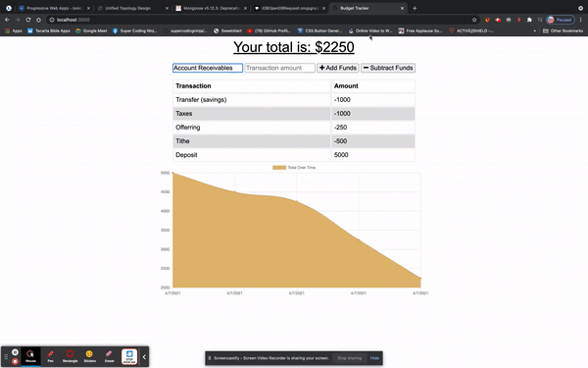
Task: Click the browser forward arrow
Action: point(18,20)
